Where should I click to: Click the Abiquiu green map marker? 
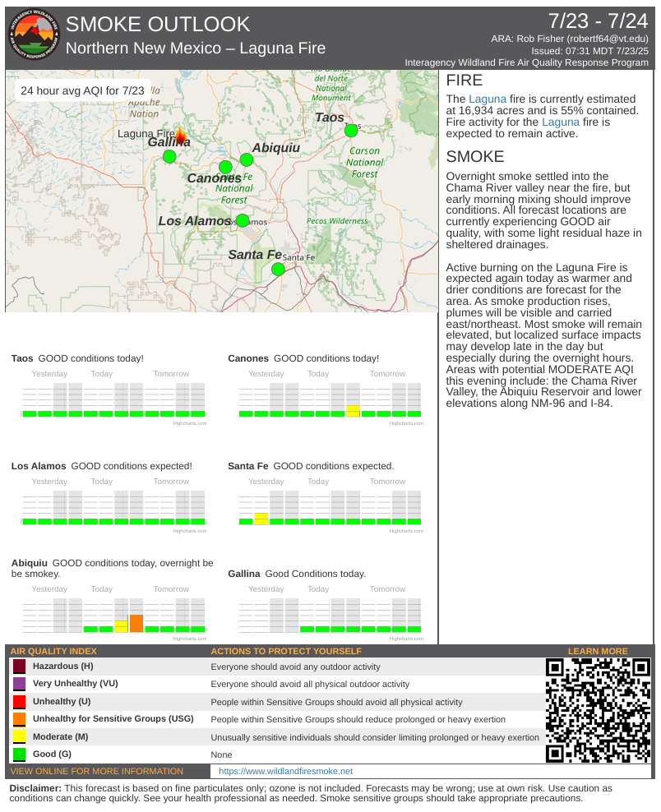[247, 159]
